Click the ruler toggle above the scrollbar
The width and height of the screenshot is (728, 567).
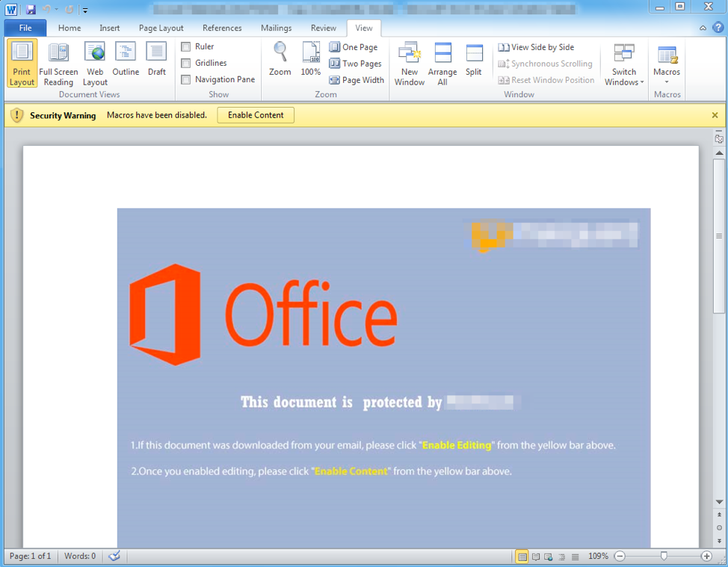tap(719, 139)
